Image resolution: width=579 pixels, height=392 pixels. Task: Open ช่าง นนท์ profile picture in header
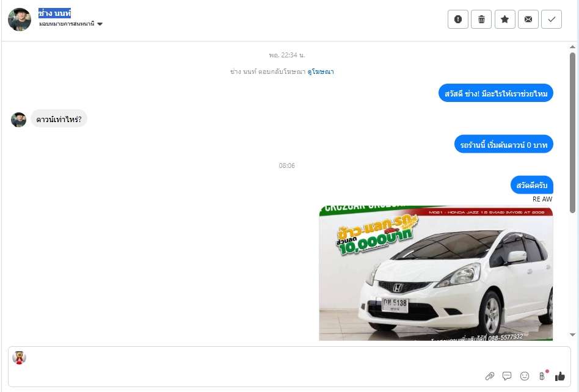click(20, 19)
